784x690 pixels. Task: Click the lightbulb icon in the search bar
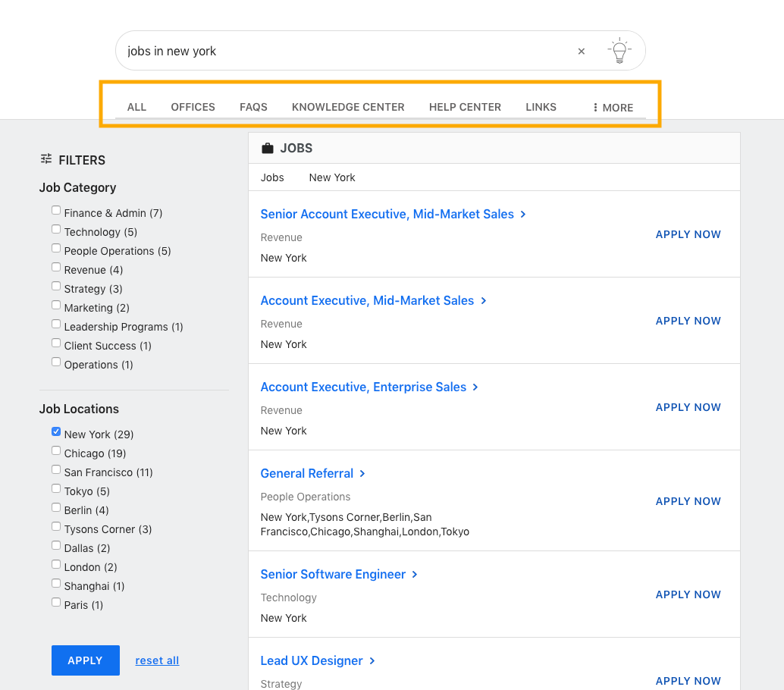click(619, 51)
